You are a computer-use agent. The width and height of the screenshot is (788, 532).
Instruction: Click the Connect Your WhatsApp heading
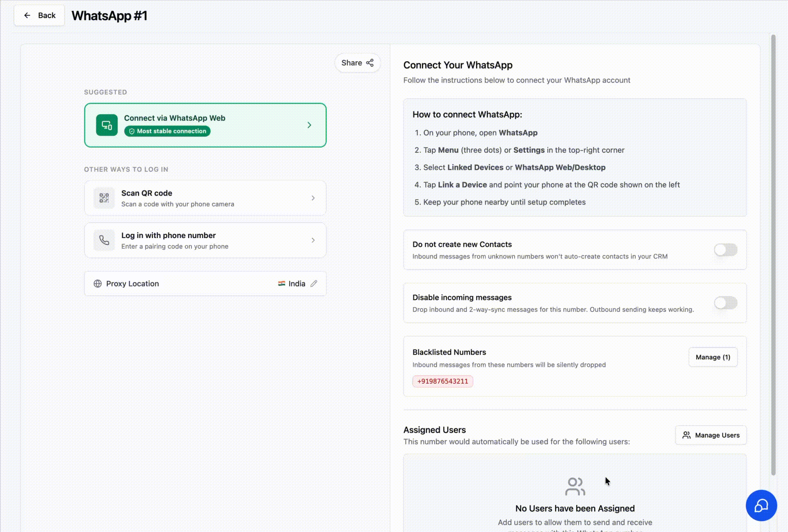pyautogui.click(x=458, y=65)
